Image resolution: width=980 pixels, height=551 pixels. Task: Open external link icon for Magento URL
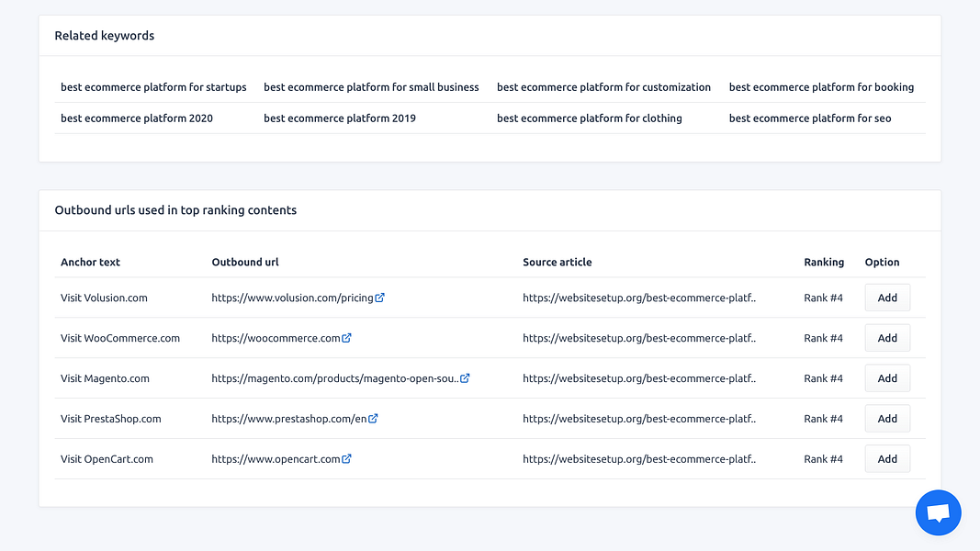point(465,378)
